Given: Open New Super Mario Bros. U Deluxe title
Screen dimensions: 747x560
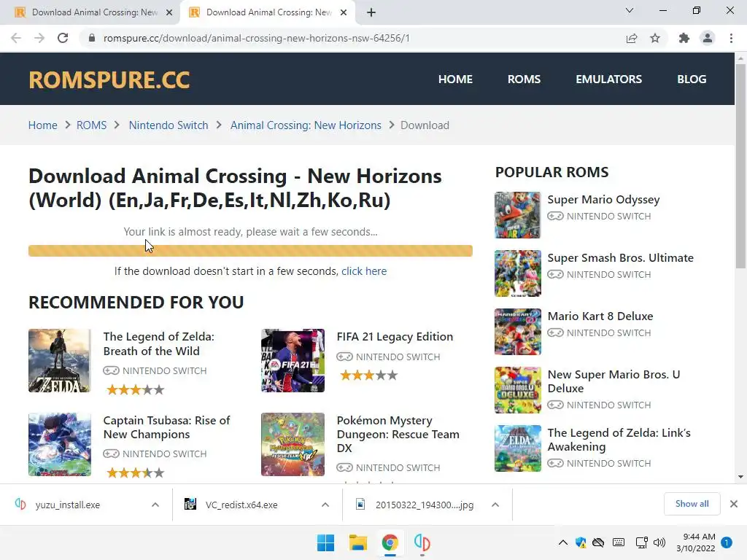Looking at the screenshot, I should pyautogui.click(x=614, y=381).
